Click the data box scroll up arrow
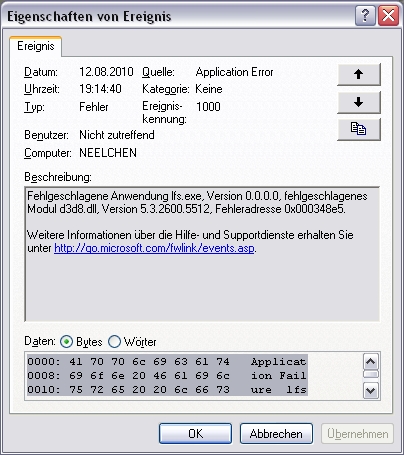Image resolution: width=404 pixels, height=455 pixels. [x=371, y=361]
